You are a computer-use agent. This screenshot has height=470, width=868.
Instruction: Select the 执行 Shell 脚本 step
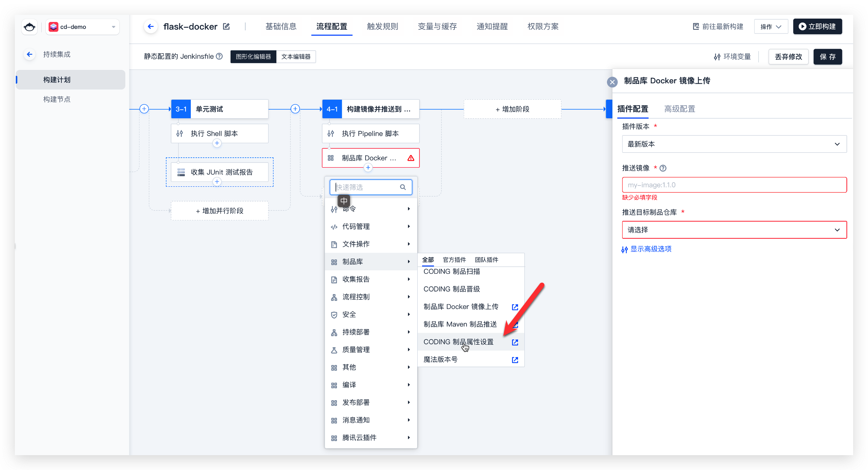coord(219,133)
